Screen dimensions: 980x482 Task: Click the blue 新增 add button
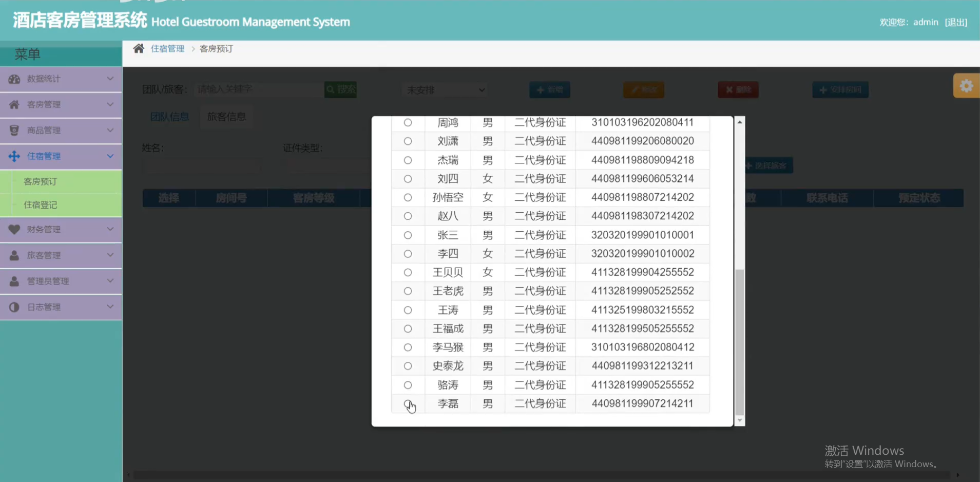550,90
